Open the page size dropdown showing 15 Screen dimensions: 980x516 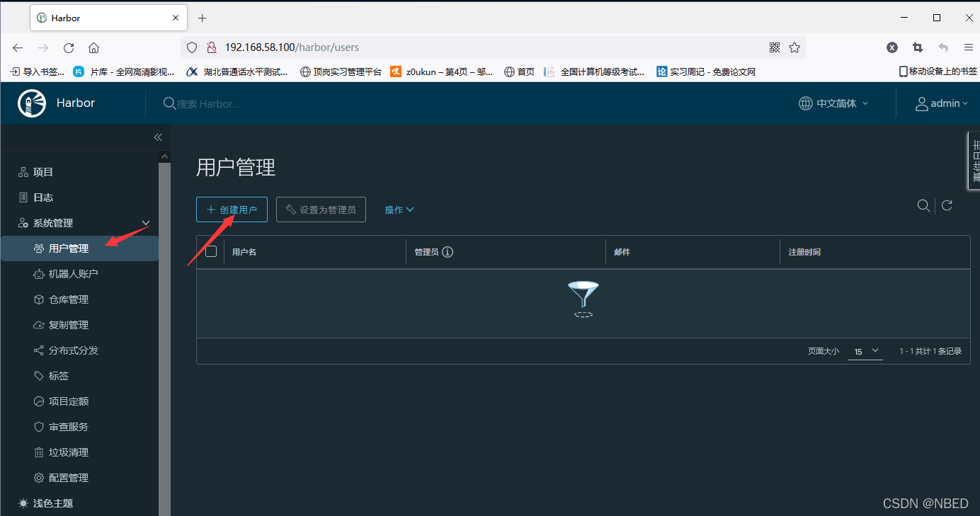click(865, 351)
